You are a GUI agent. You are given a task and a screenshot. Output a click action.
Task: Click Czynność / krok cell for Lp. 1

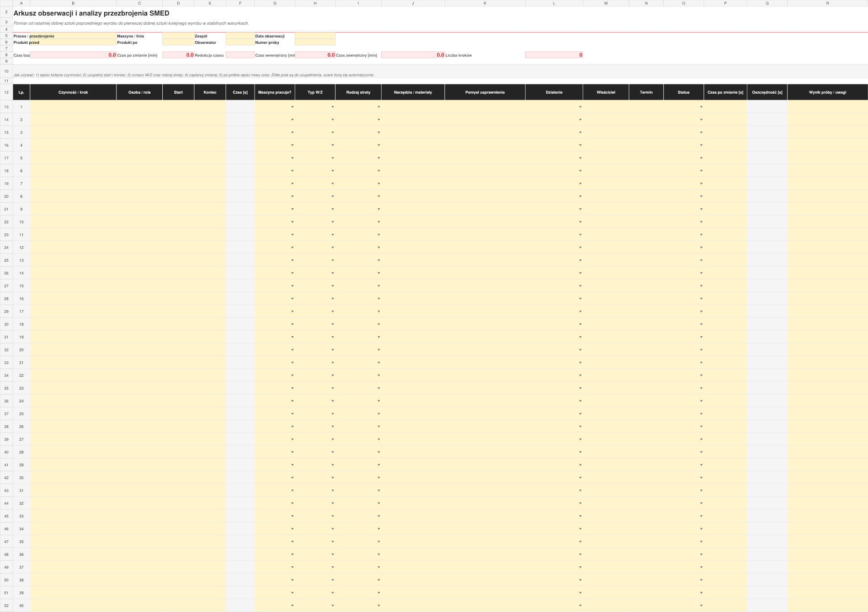[73, 107]
